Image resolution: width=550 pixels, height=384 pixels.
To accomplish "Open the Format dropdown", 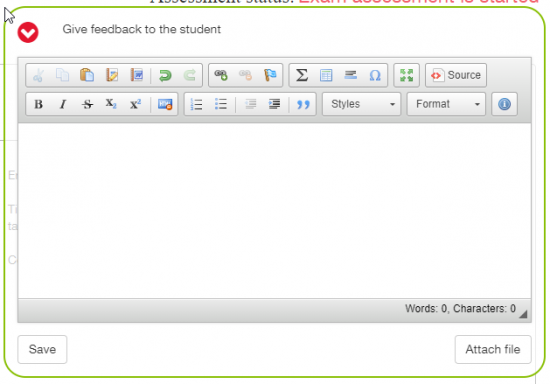I will 446,104.
